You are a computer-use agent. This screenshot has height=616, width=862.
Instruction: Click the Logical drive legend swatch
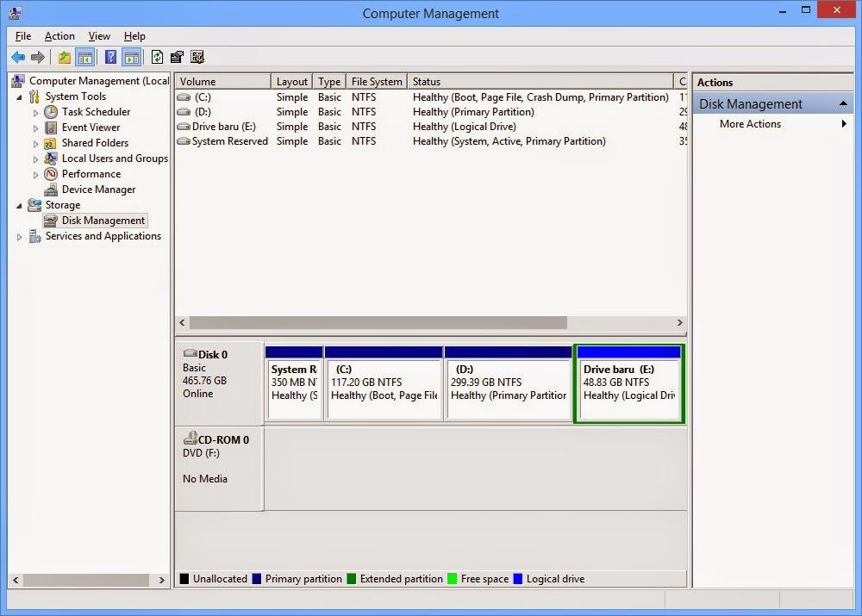518,579
